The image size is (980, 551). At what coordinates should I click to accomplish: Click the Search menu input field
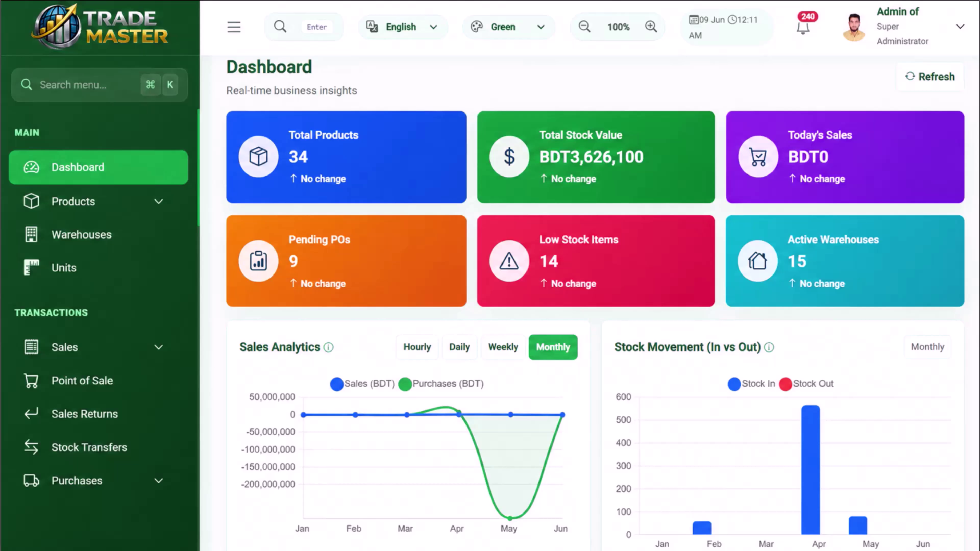[x=99, y=84]
